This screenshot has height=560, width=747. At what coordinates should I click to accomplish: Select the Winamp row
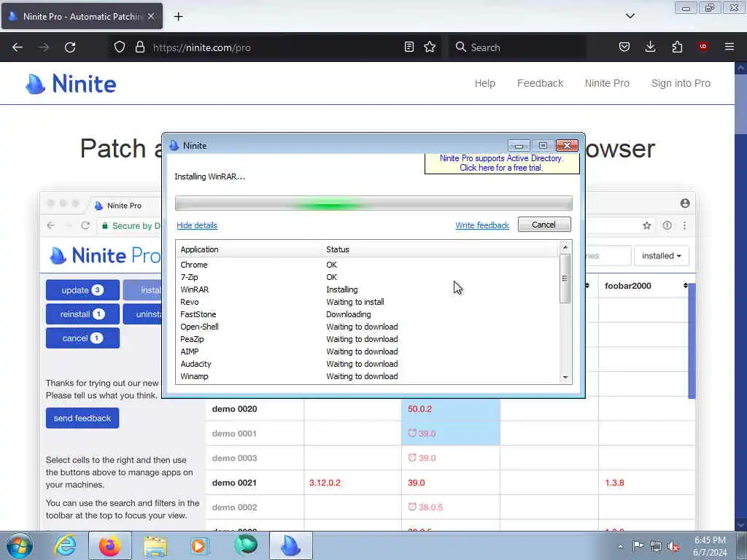point(367,376)
